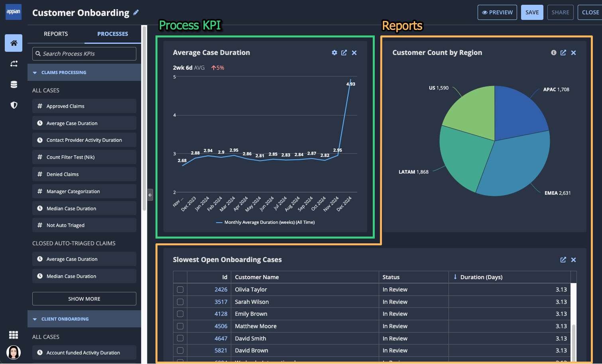Click the Not Auto Triaged hash icon

[40, 225]
